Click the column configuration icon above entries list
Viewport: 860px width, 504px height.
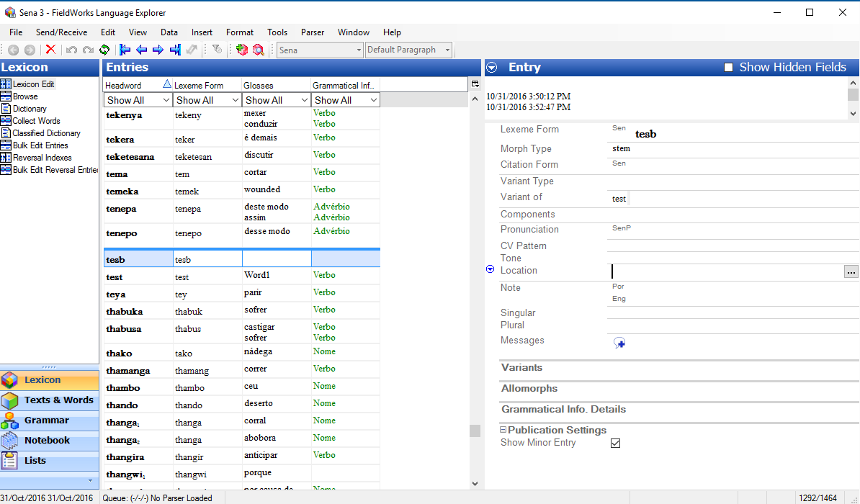pyautogui.click(x=475, y=84)
